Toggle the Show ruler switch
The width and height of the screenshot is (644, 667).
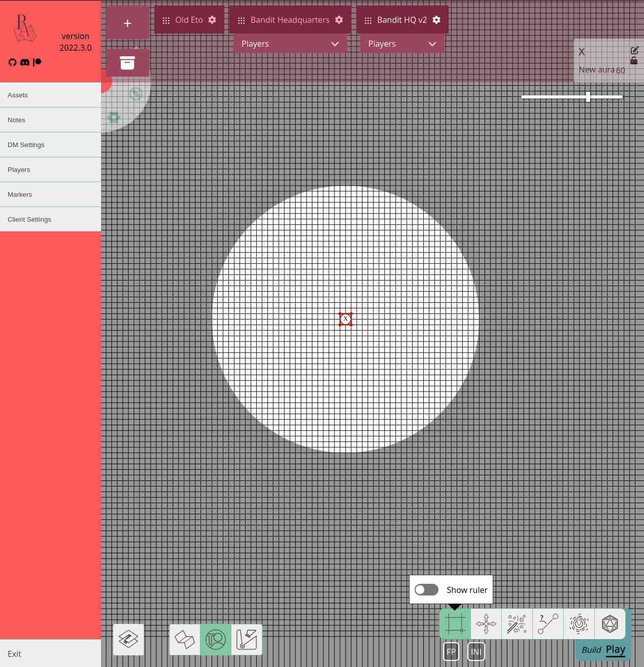pyautogui.click(x=426, y=589)
